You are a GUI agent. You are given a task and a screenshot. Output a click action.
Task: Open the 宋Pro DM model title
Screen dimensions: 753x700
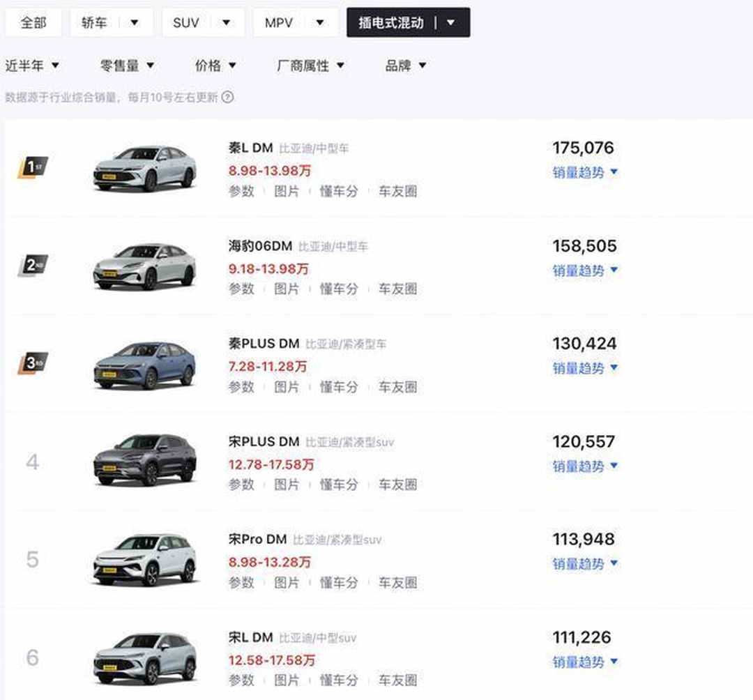pyautogui.click(x=257, y=540)
